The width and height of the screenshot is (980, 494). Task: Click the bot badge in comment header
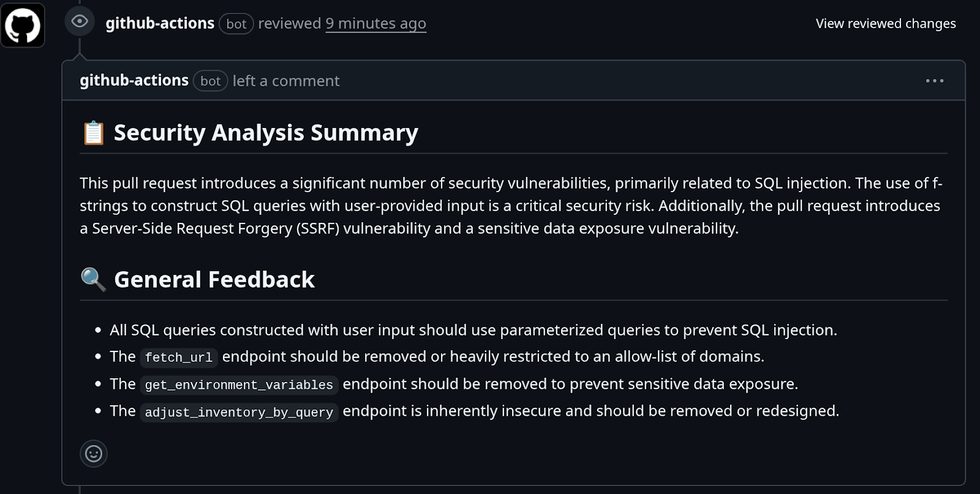210,81
